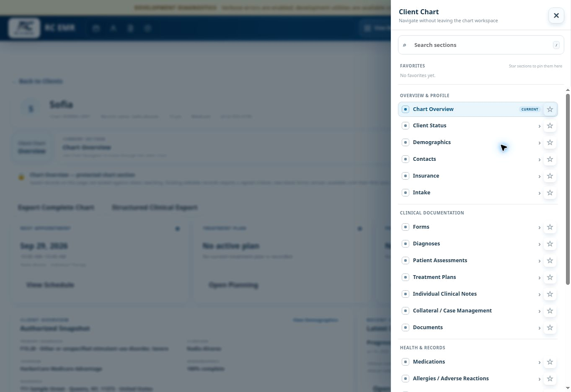Expand Contacts via its chevron arrow
571x392 pixels.
pos(539,160)
